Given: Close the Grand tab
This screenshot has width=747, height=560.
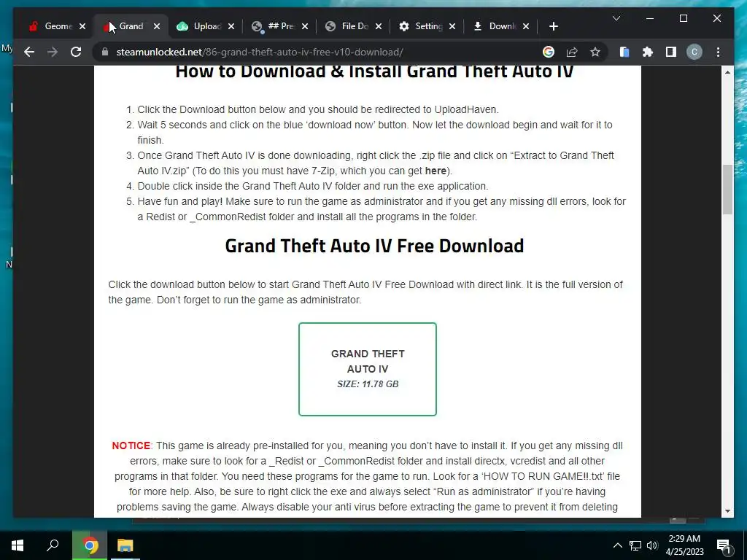Looking at the screenshot, I should pos(157,26).
